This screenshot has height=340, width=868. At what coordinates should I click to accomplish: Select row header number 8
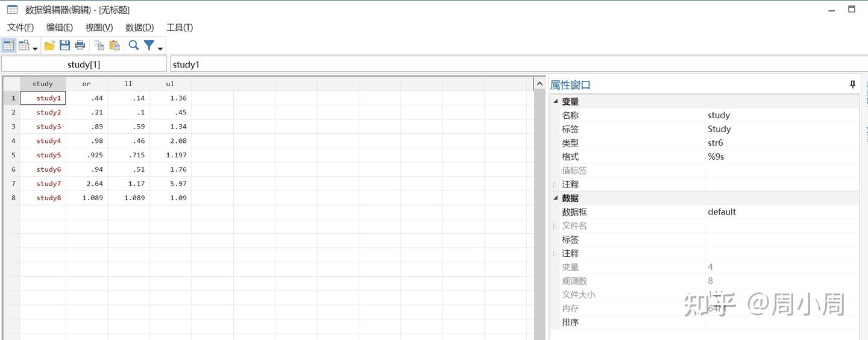(x=12, y=198)
